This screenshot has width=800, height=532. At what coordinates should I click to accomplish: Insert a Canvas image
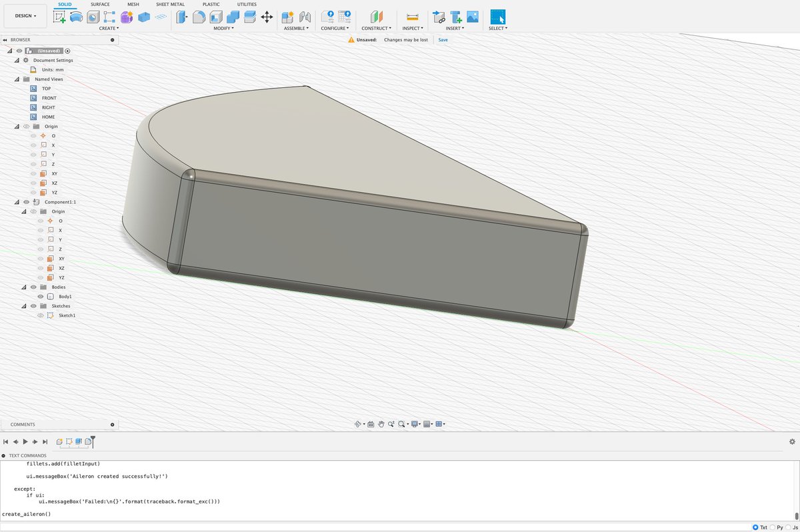click(473, 17)
